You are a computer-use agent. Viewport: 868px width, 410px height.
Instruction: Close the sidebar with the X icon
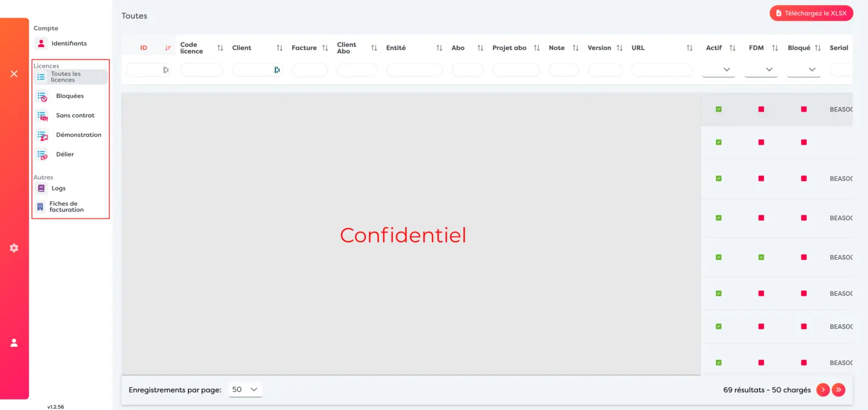pyautogui.click(x=14, y=74)
